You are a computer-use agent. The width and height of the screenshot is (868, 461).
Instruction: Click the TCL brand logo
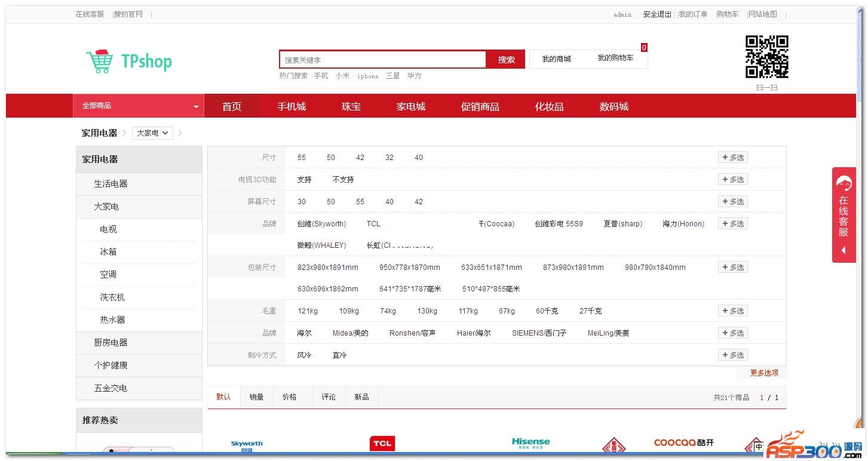pos(382,444)
